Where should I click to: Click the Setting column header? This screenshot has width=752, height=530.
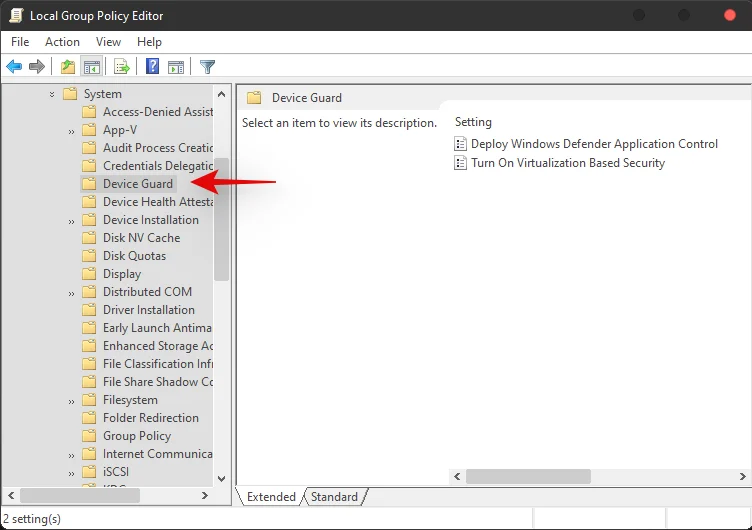point(473,122)
